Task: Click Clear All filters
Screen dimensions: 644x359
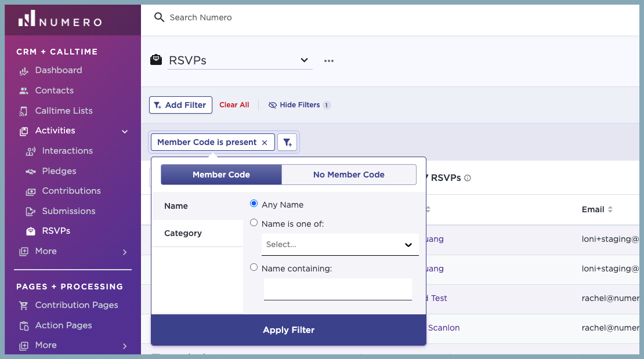Action: [x=234, y=105]
